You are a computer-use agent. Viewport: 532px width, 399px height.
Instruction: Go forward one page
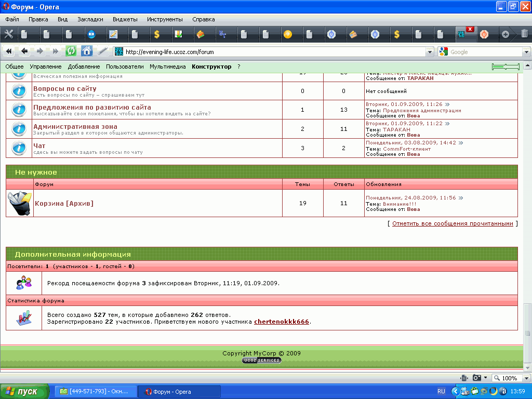(x=40, y=51)
